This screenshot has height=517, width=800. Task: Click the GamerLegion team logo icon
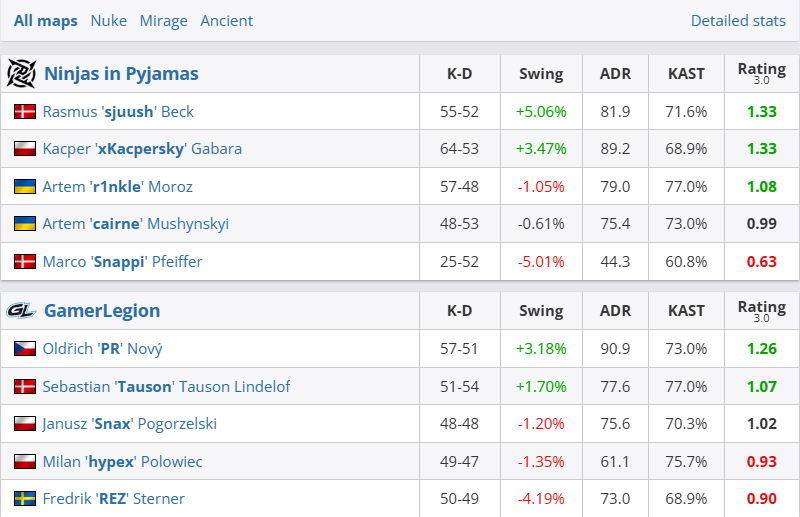[x=21, y=311]
